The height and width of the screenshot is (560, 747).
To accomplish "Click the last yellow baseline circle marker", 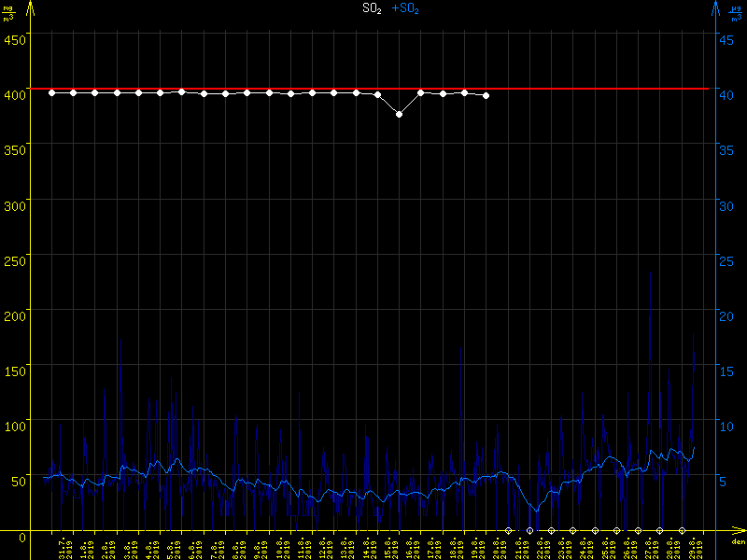I will click(x=682, y=531).
